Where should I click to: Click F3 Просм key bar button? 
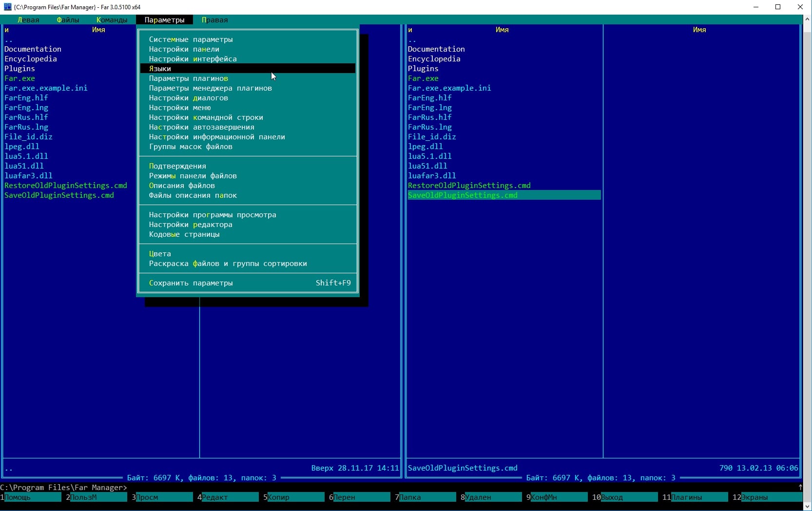pos(162,497)
